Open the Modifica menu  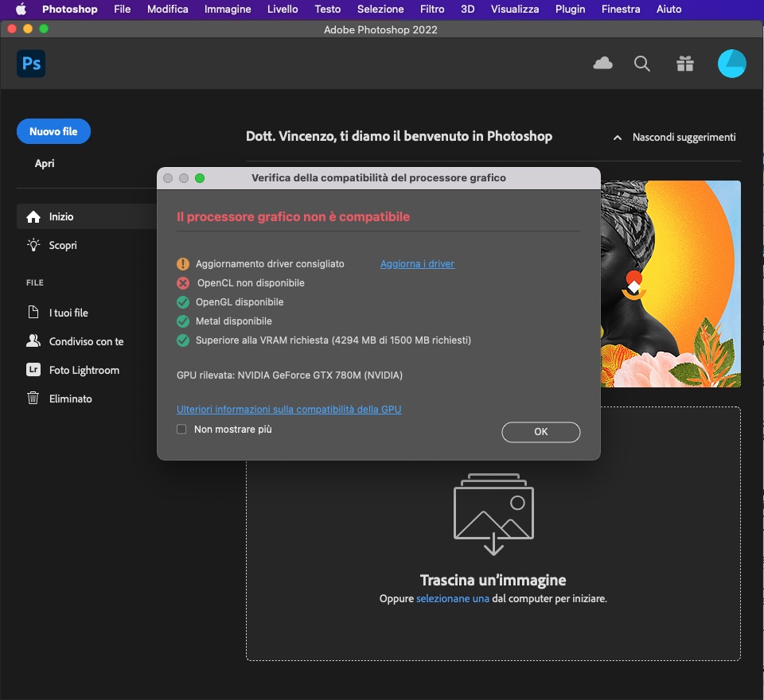coord(168,10)
